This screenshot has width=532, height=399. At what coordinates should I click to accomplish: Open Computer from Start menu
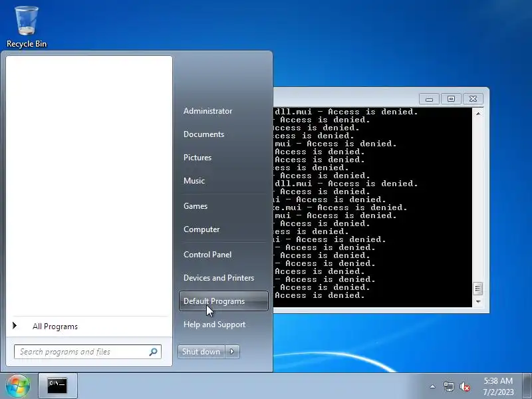201,229
